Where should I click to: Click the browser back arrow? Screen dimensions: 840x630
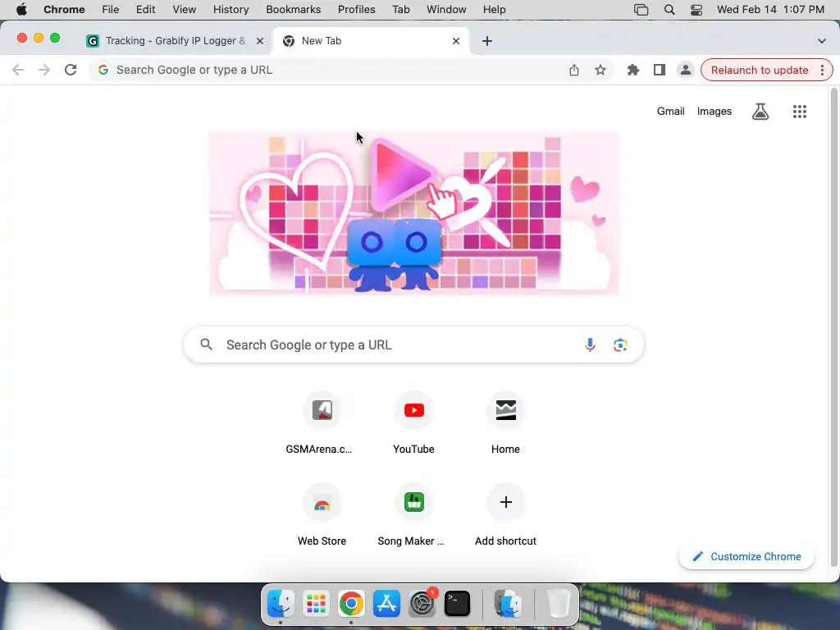coord(18,71)
